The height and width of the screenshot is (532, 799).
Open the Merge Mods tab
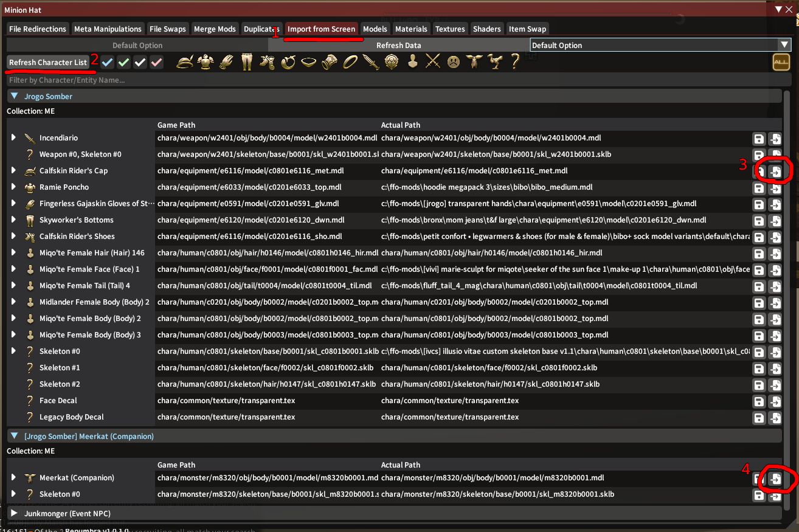point(215,29)
